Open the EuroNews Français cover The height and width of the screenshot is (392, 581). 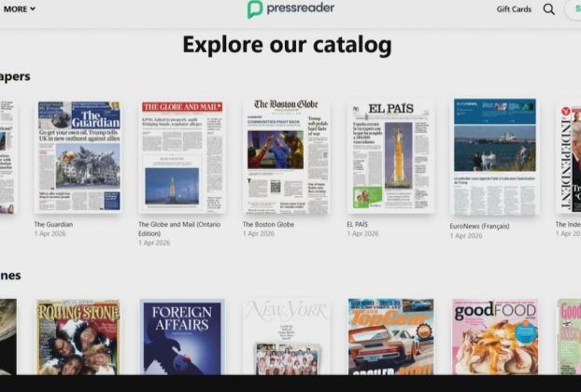(x=495, y=156)
